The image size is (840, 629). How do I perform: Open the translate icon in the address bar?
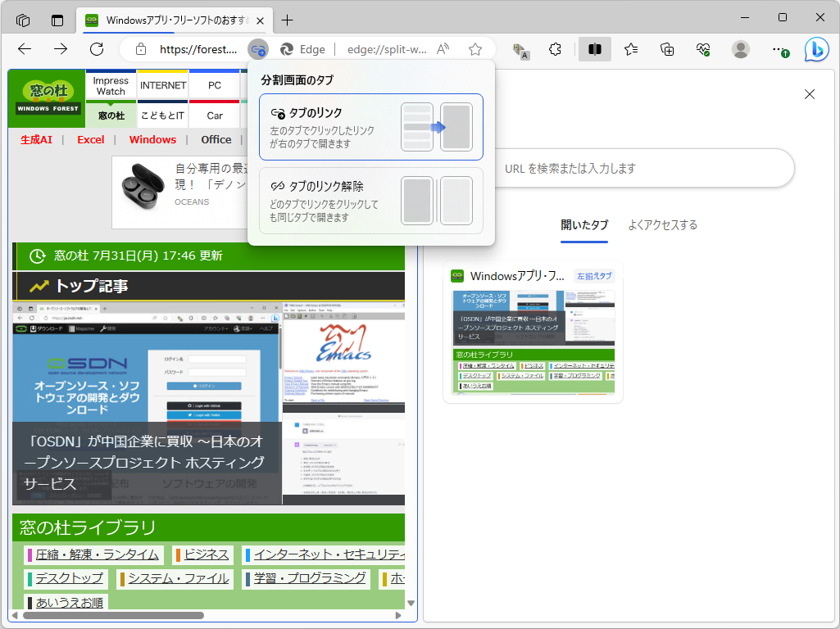click(x=521, y=50)
